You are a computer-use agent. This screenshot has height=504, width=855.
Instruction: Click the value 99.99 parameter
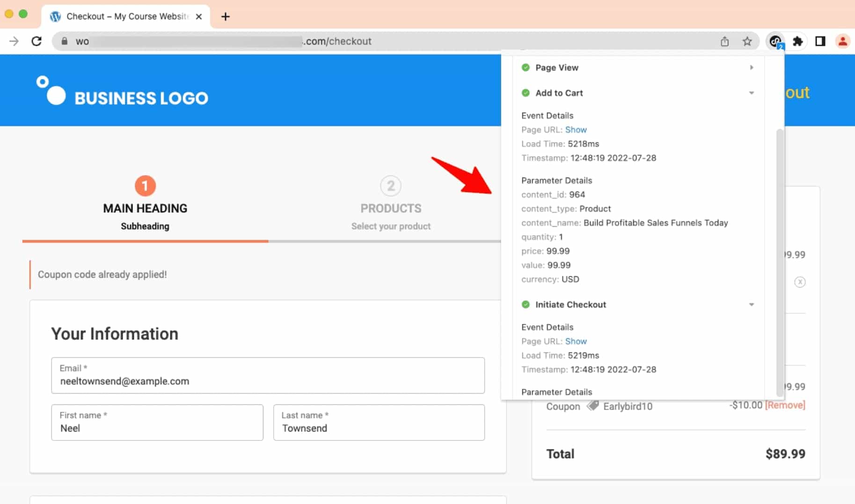(x=546, y=265)
